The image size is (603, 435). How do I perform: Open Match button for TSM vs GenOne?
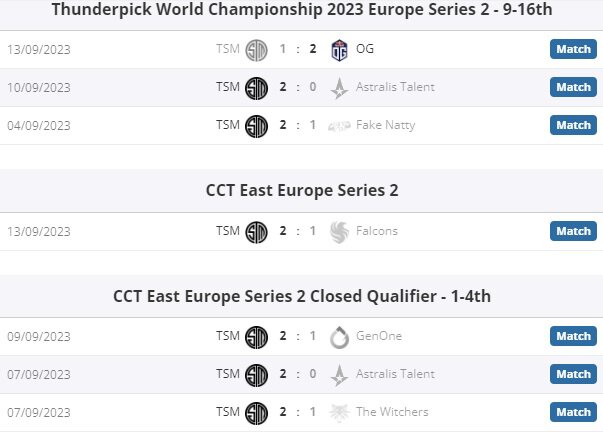[573, 336]
